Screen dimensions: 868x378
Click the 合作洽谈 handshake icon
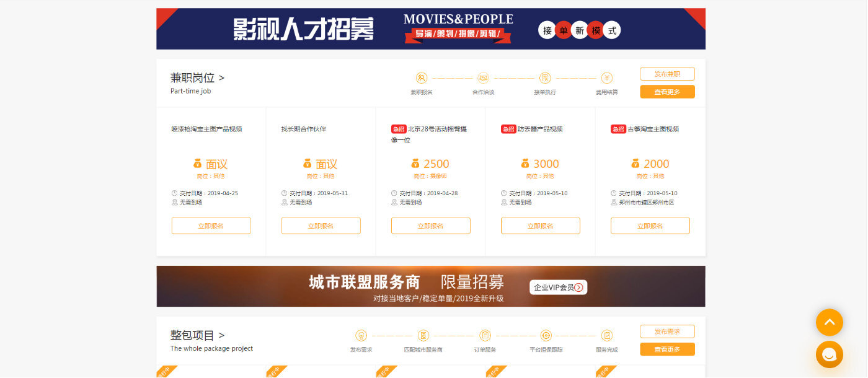tap(483, 78)
